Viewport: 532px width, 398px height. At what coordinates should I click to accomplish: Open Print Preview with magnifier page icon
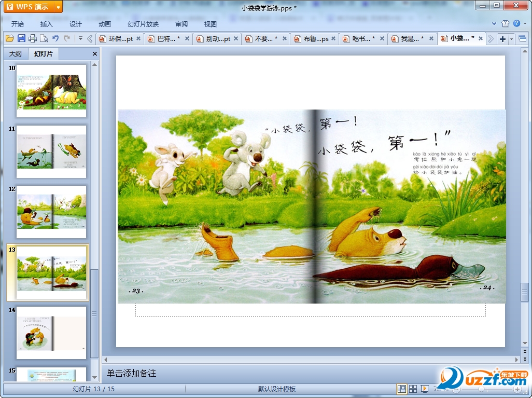tap(44, 38)
